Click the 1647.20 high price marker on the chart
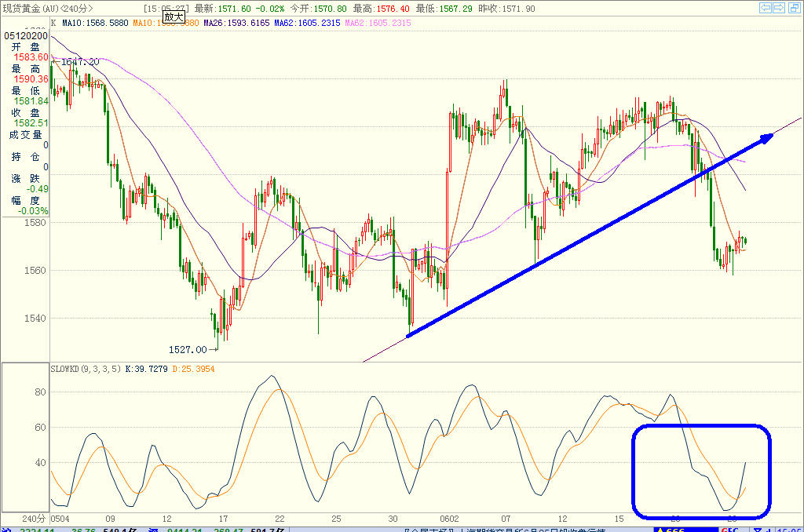 click(x=80, y=62)
